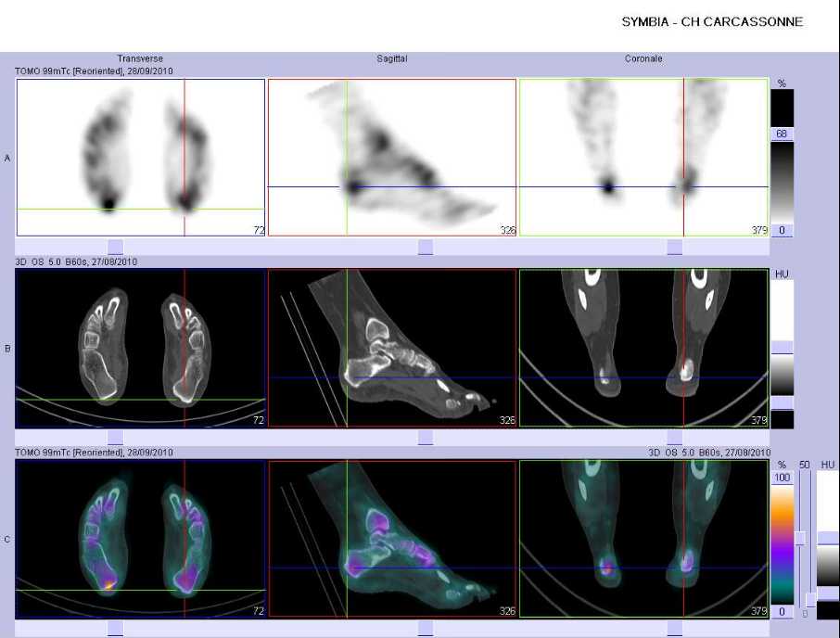The image size is (840, 638).
Task: Click the slice slider handle below row A transverse
Action: tap(116, 247)
